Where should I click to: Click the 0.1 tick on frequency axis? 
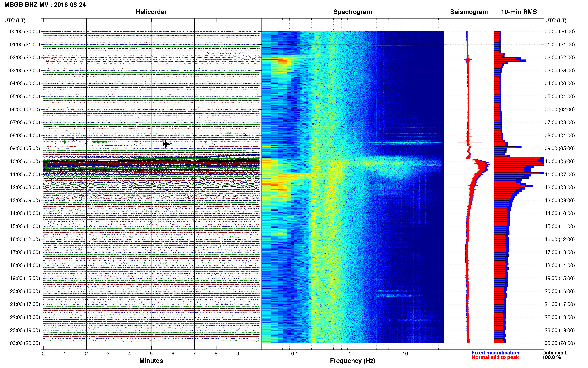coord(295,354)
